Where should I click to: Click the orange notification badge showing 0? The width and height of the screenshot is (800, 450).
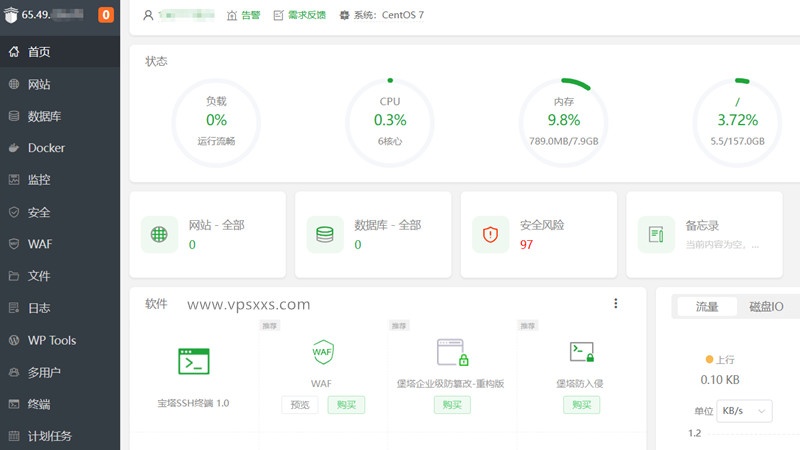pyautogui.click(x=106, y=15)
